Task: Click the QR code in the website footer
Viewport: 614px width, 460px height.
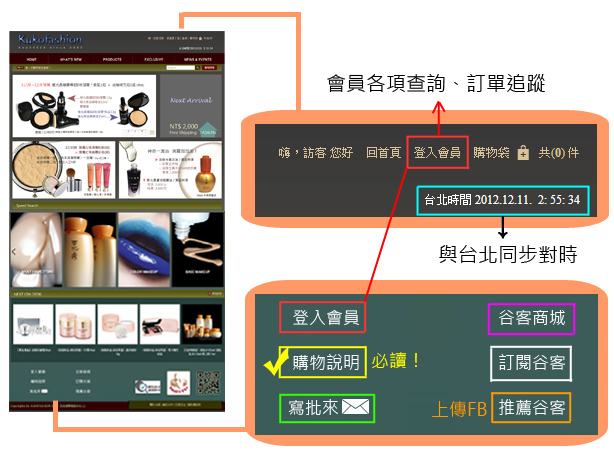Action: (x=209, y=383)
